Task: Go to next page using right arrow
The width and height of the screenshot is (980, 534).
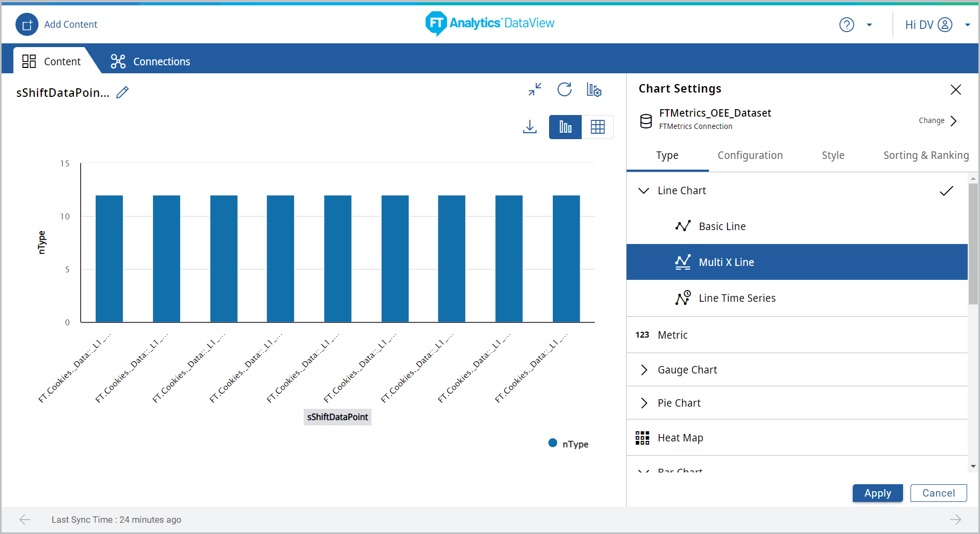Action: (955, 520)
